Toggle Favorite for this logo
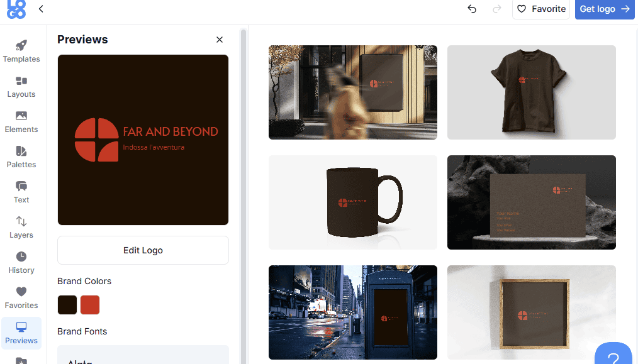The width and height of the screenshot is (638, 364). [540, 9]
